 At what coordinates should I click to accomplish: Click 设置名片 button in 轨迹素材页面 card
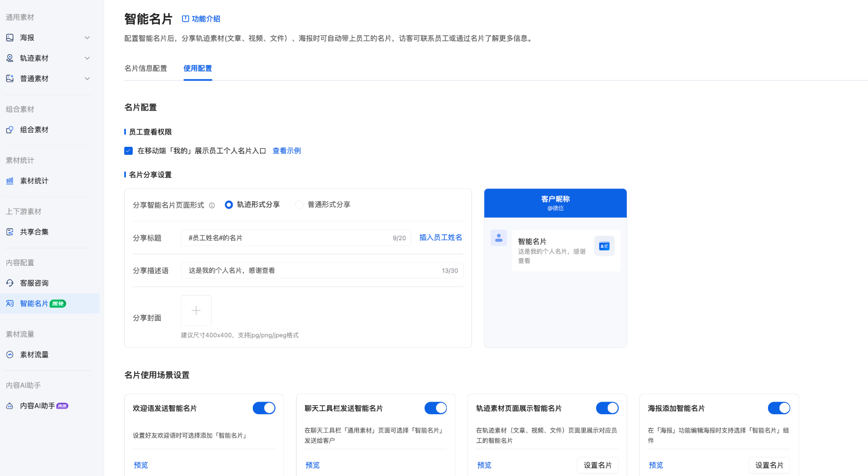(x=598, y=465)
